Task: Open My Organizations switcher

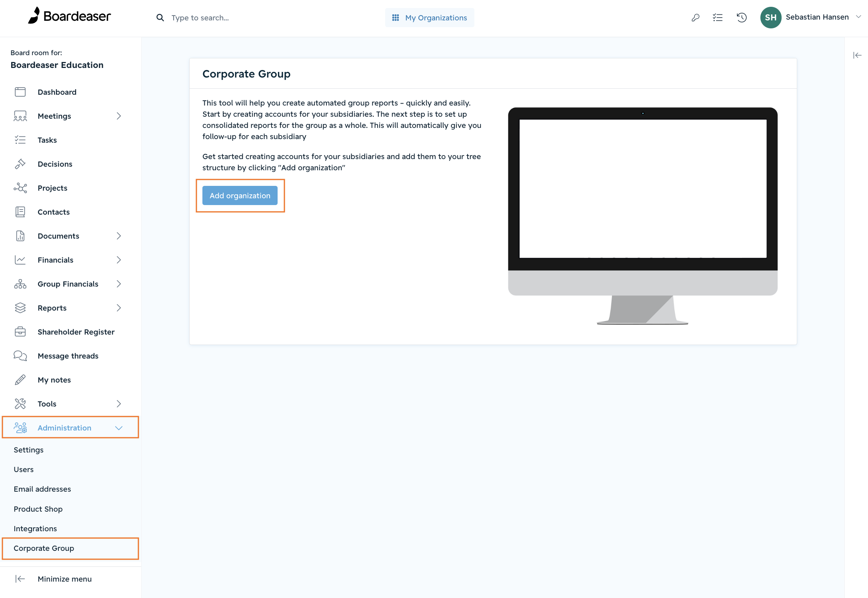Action: [x=430, y=18]
